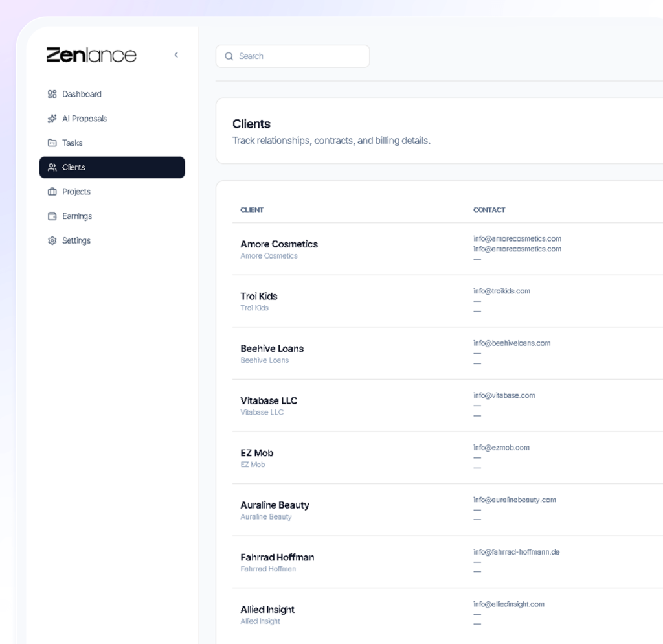Click the Settings gear icon
Screen dimensions: 663x644
pos(52,241)
